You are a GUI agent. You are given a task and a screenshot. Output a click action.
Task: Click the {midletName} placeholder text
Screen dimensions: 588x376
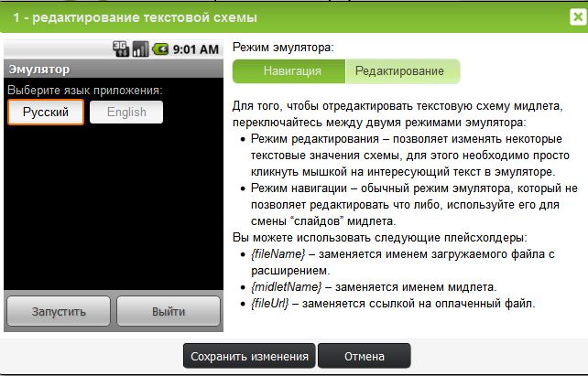[x=286, y=287]
